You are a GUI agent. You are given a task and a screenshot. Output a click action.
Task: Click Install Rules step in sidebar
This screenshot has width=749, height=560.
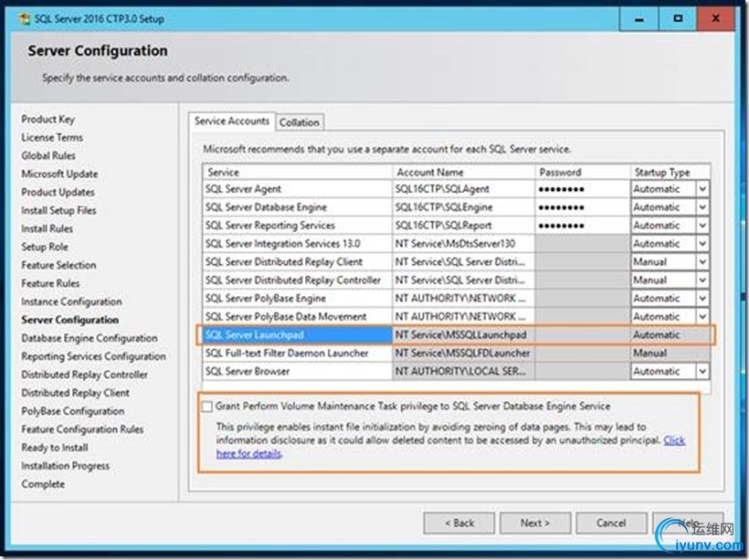tap(47, 229)
